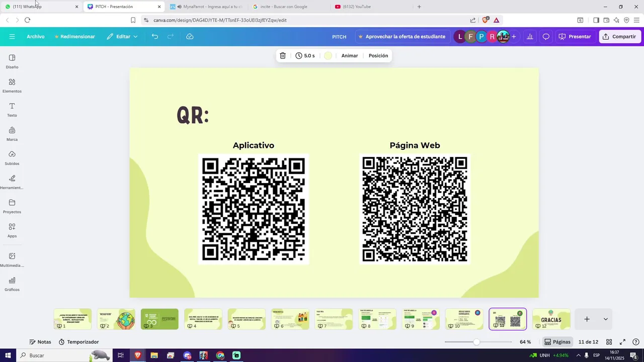This screenshot has width=644, height=362.
Task: Switch to the YouTube browser tab
Action: coord(371,7)
